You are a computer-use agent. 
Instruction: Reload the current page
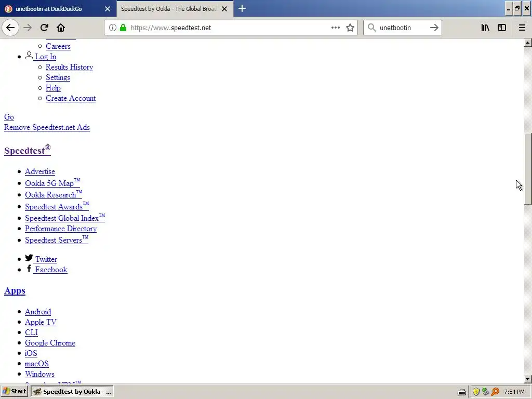pos(44,28)
